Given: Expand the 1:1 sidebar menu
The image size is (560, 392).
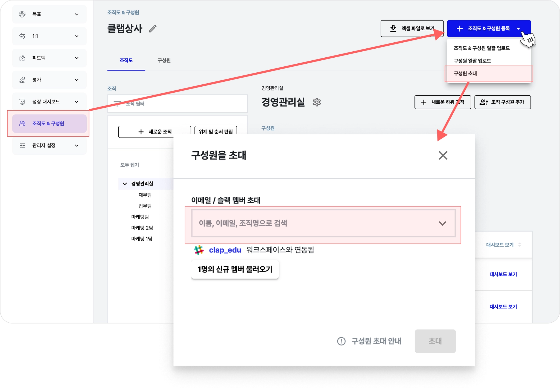Looking at the screenshot, I should pos(77,36).
